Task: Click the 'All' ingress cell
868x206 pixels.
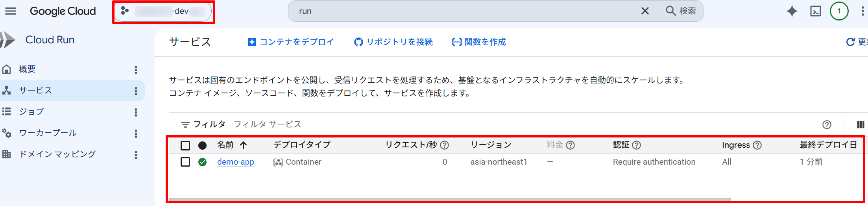Action: click(x=727, y=162)
